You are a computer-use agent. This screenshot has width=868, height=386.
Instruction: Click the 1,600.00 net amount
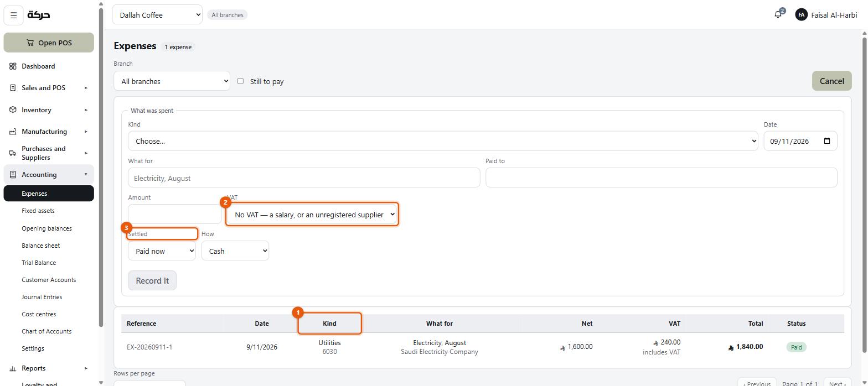[x=576, y=347]
